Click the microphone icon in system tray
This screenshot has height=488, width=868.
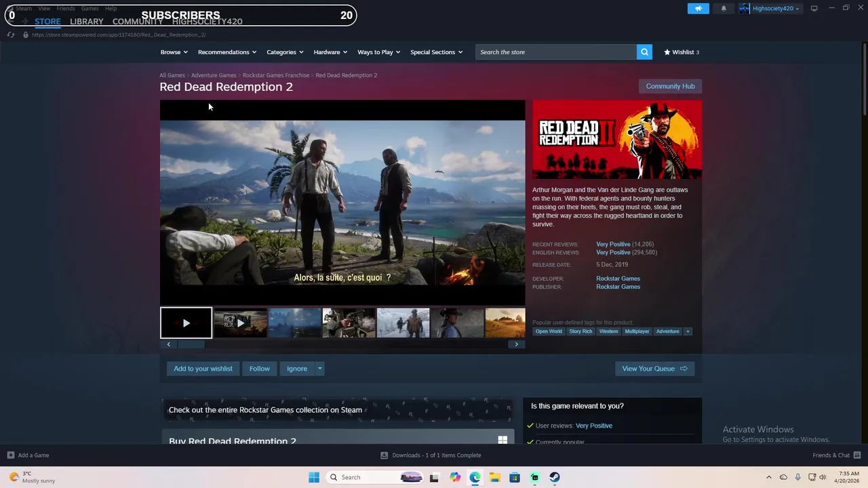tap(798, 477)
